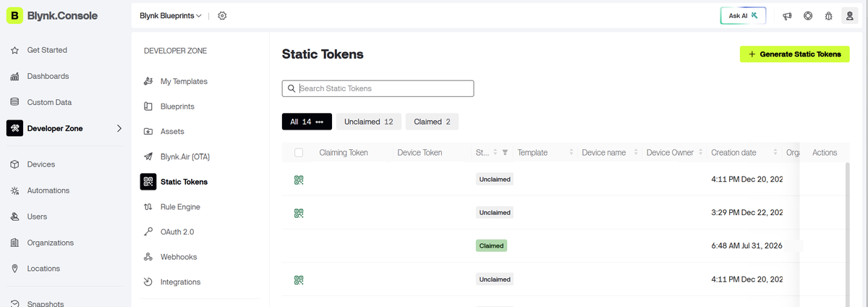Sort by Template column arrows

point(571,153)
